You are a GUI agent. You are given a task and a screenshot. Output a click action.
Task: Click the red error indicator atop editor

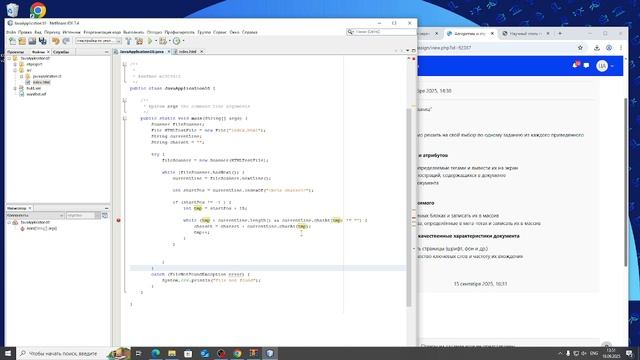(x=413, y=59)
